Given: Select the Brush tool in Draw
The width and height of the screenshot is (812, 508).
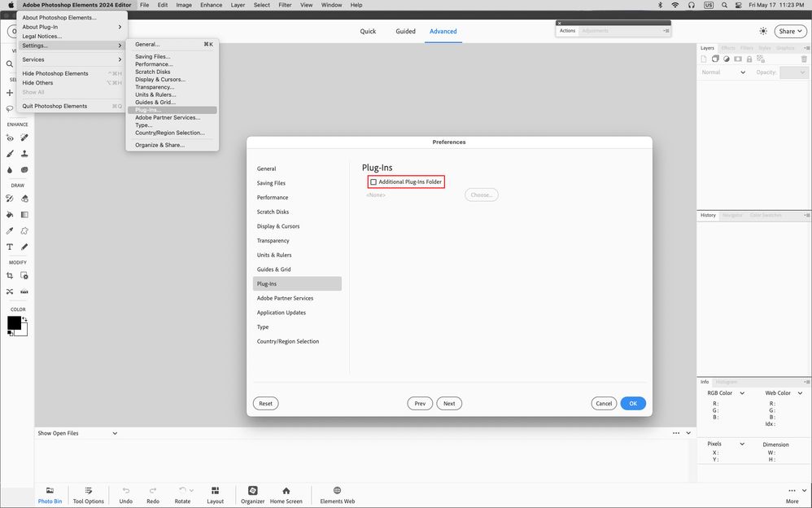Looking at the screenshot, I should click(x=9, y=199).
